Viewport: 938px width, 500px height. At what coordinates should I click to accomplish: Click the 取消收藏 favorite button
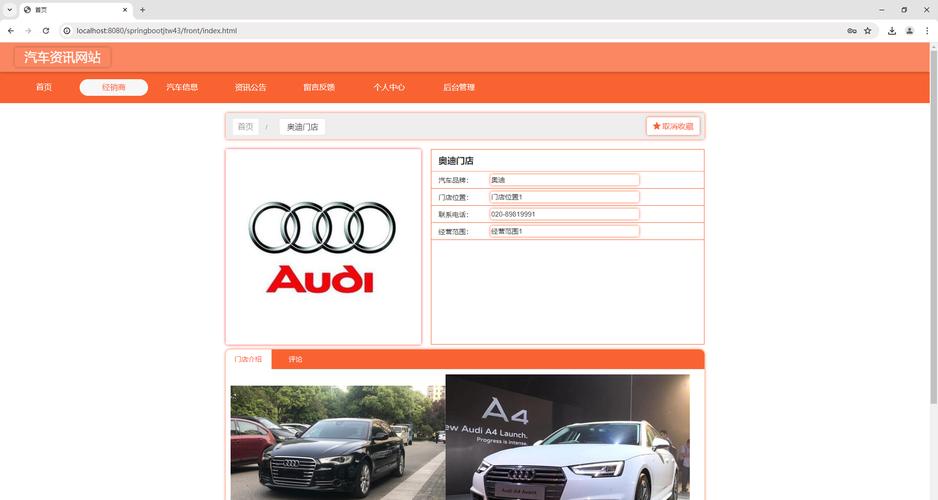[x=673, y=126]
